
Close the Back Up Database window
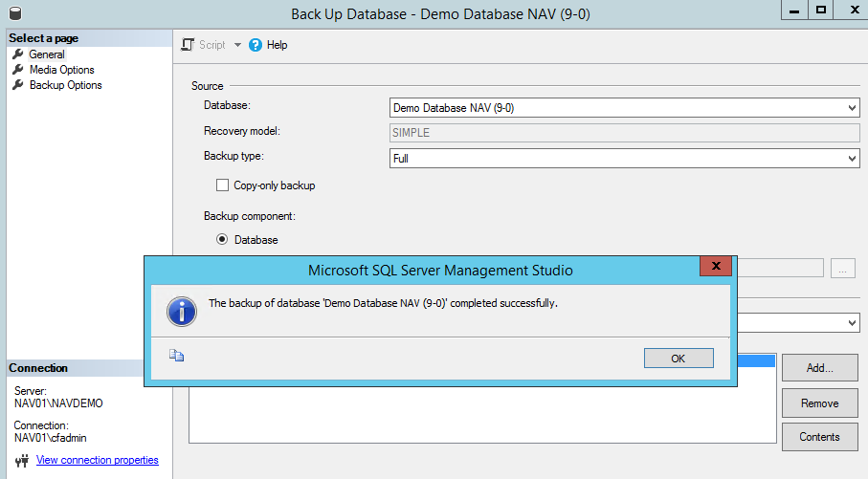[855, 10]
